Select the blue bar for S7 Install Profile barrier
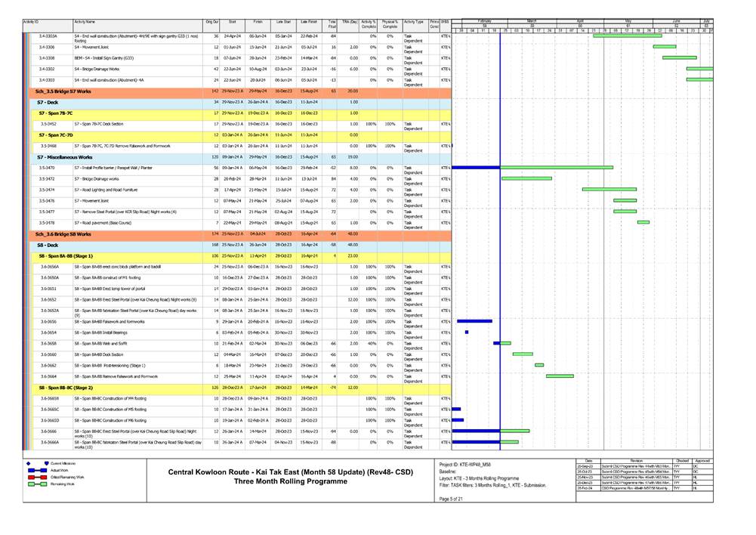 (476, 168)
